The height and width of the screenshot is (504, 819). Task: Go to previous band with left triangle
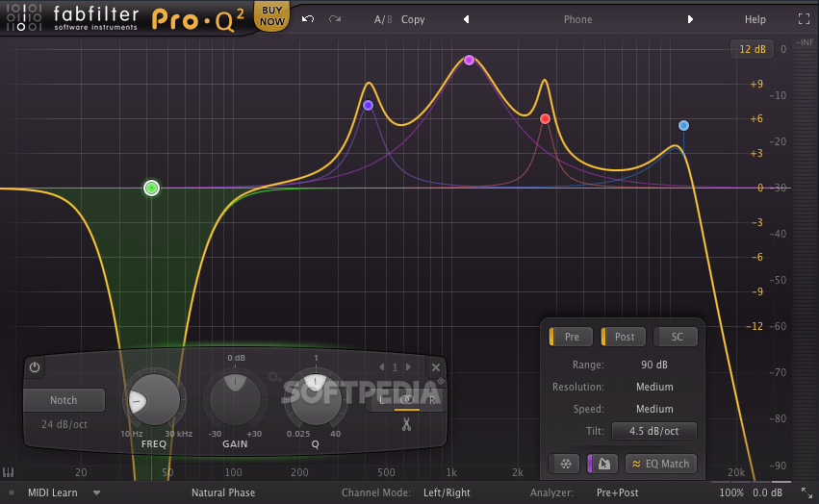382,367
